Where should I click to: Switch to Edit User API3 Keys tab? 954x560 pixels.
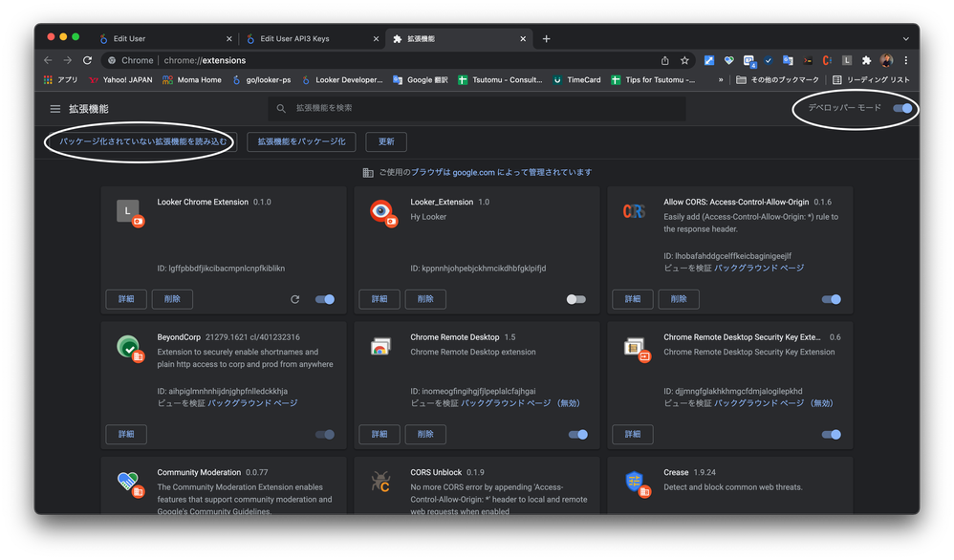click(x=313, y=38)
